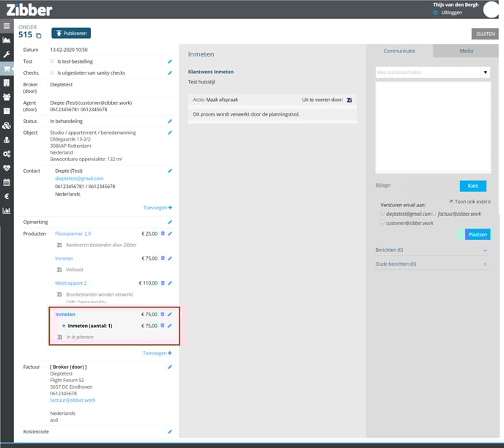Edit the Meetrapport 2 product with the pencil
Image resolution: width=504 pixels, height=448 pixels.
(170, 283)
